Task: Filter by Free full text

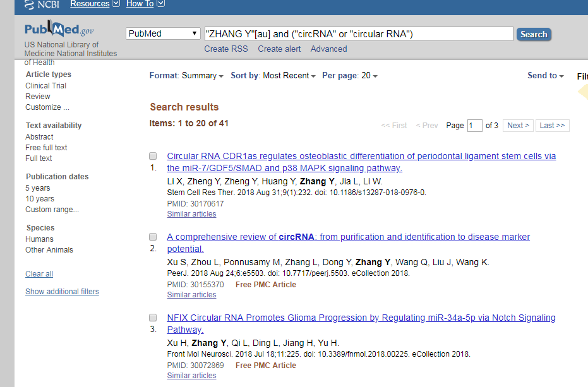Action: (46, 148)
